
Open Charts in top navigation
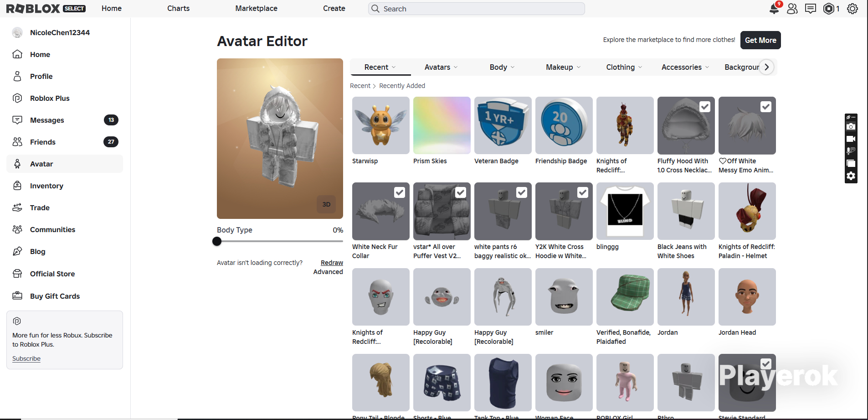(178, 8)
